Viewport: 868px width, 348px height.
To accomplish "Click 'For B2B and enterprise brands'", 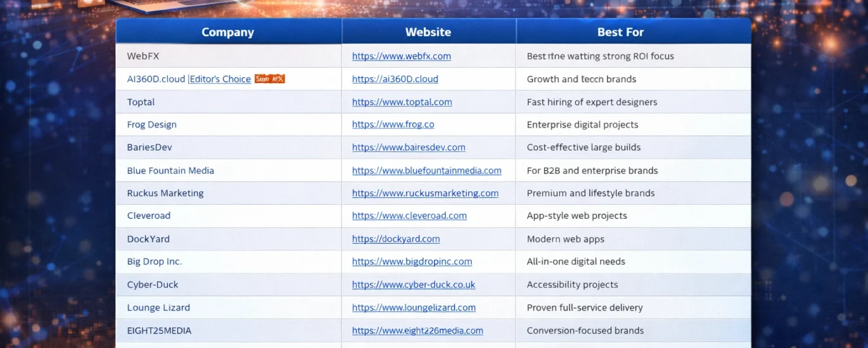I will 592,171.
